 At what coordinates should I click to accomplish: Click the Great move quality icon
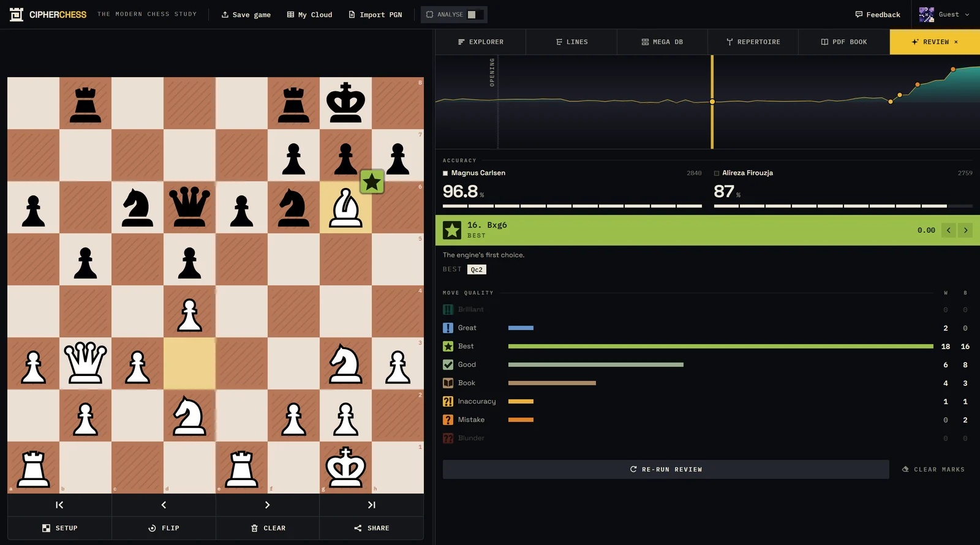pyautogui.click(x=448, y=328)
